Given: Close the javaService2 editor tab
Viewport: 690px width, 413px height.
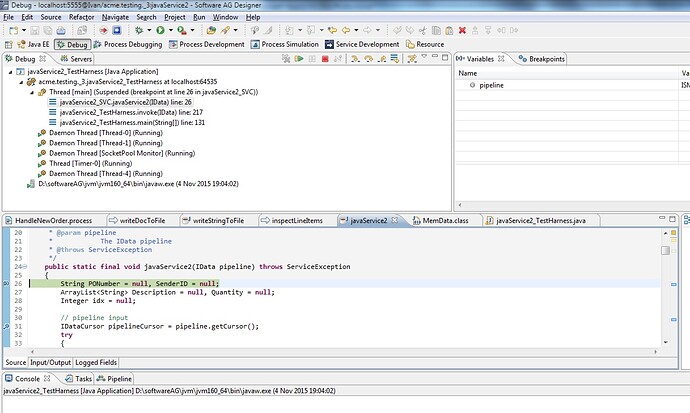Looking at the screenshot, I should click(x=395, y=220).
